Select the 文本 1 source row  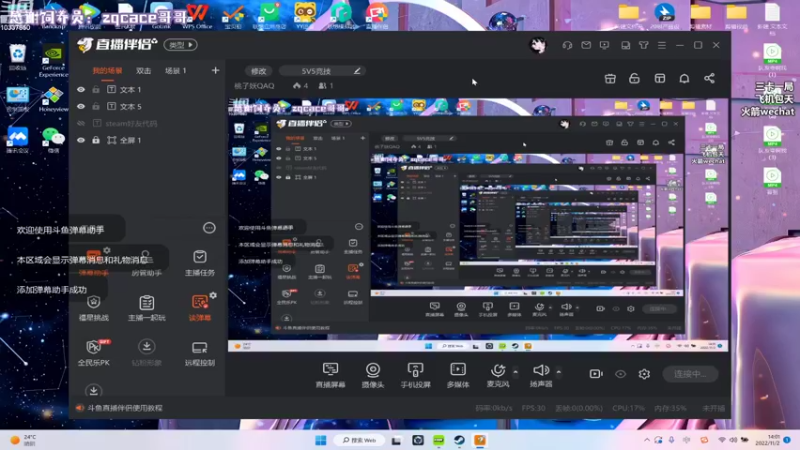pyautogui.click(x=147, y=89)
